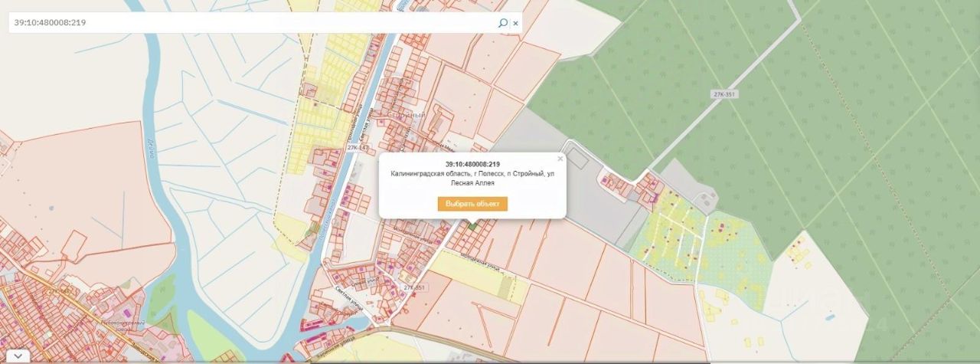Click cadastral number heading in the popup
980x364 pixels.
point(472,164)
